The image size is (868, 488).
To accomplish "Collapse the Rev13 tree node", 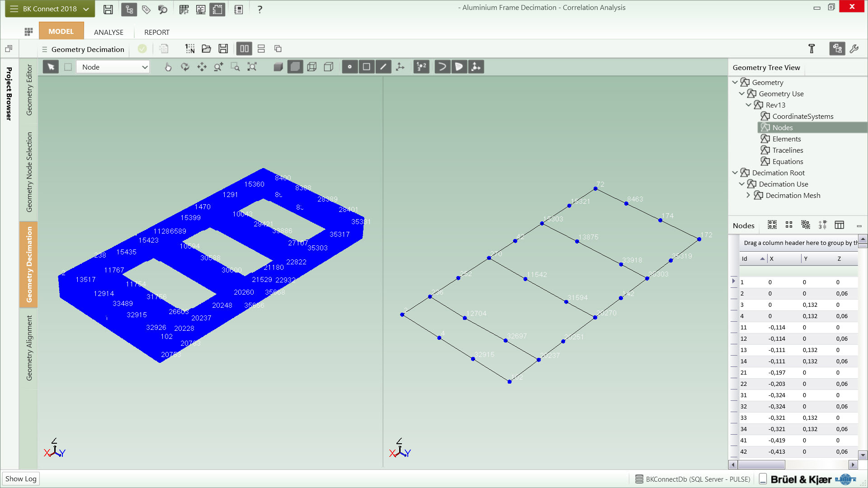I will pyautogui.click(x=748, y=105).
